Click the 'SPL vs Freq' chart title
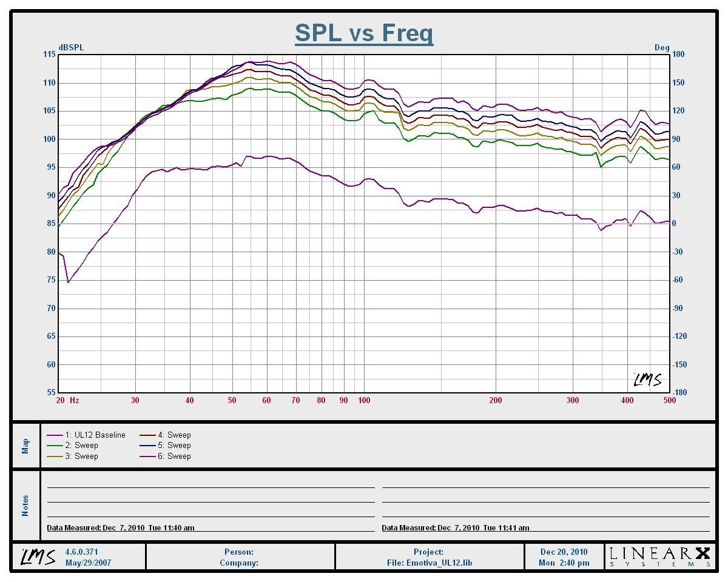Screen dimensions: 728x582 (364, 33)
